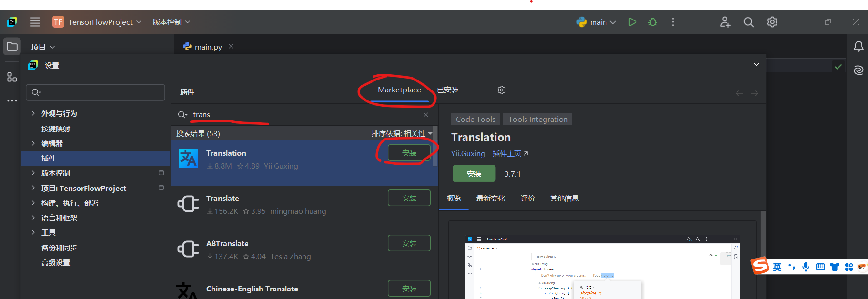Start debugging with the bug icon

tap(653, 22)
